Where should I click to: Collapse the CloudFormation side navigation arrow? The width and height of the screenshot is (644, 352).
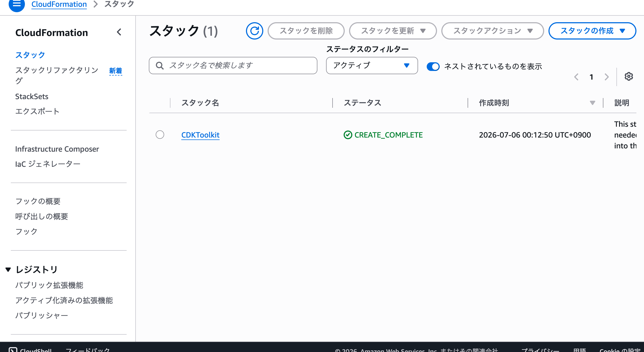(x=119, y=32)
